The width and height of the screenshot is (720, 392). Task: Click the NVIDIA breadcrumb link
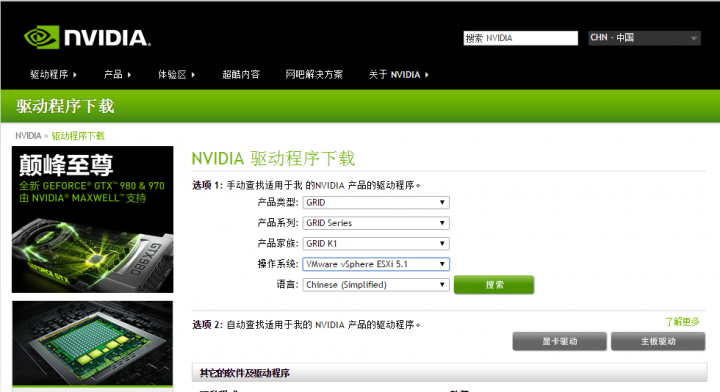(28, 136)
